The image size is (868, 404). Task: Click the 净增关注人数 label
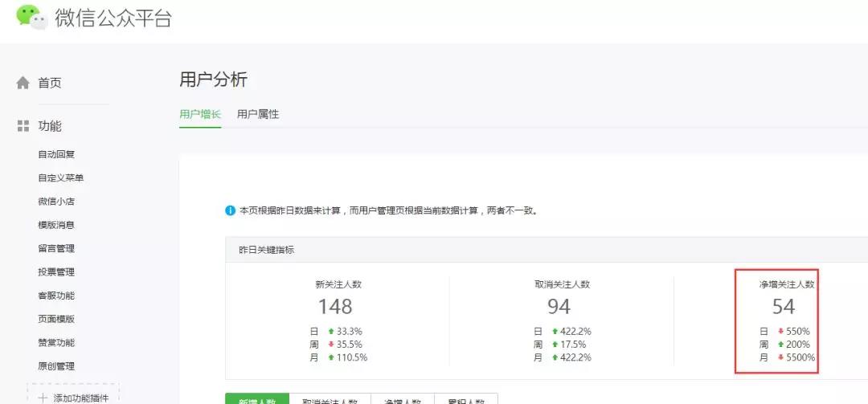pyautogui.click(x=787, y=284)
